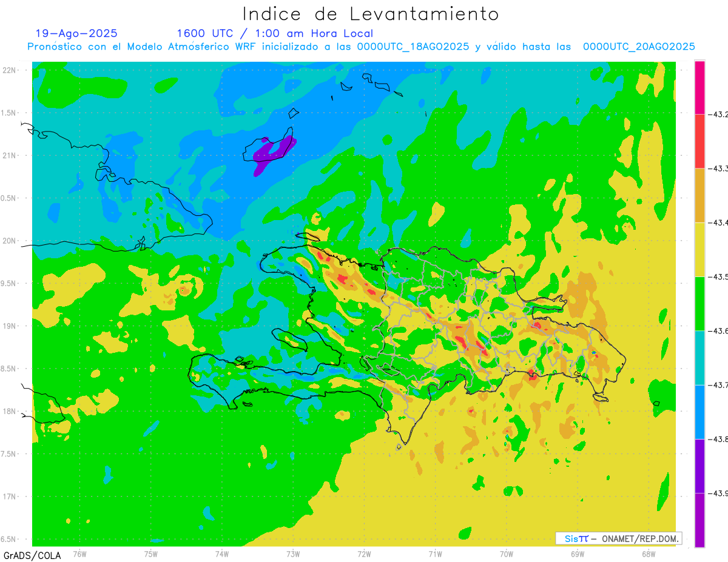Screen dimensions: 728x562
Task: Pick the bottom purple segment of the legend
Action: click(699, 520)
